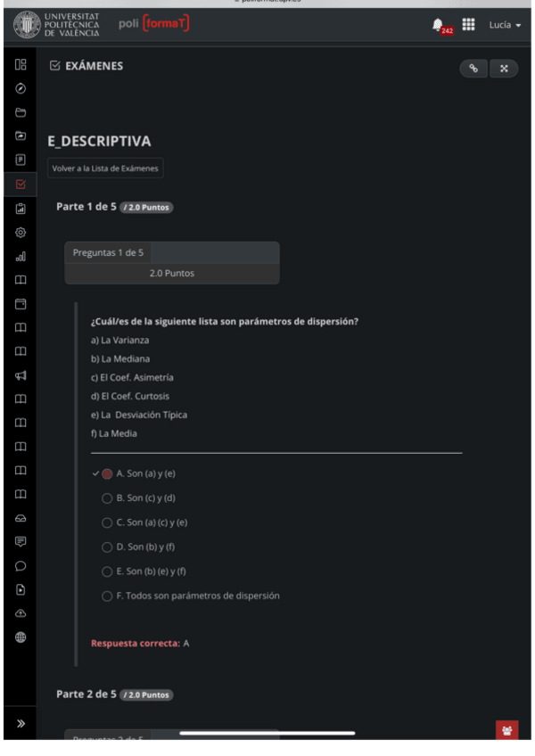Select radio option C. Son (a) (c) y (e)
The image size is (535, 756).
pos(107,522)
